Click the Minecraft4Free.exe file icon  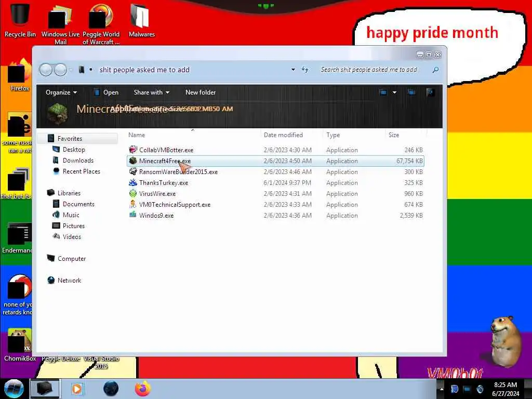pos(132,161)
